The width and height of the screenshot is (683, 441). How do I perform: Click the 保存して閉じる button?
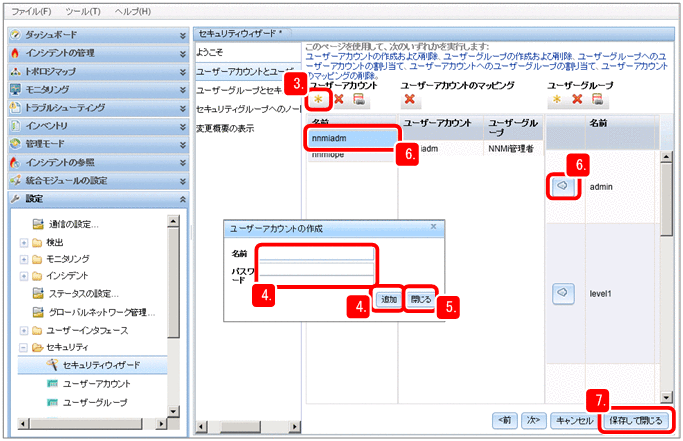636,420
